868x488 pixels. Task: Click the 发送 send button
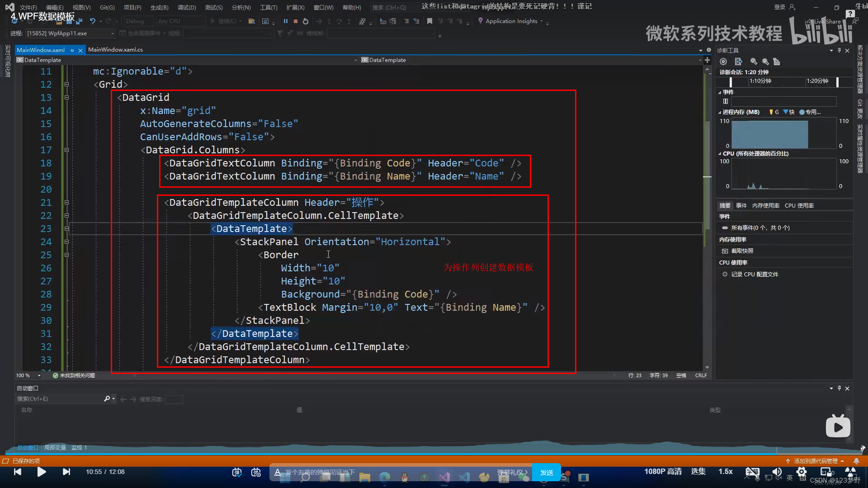click(x=547, y=472)
